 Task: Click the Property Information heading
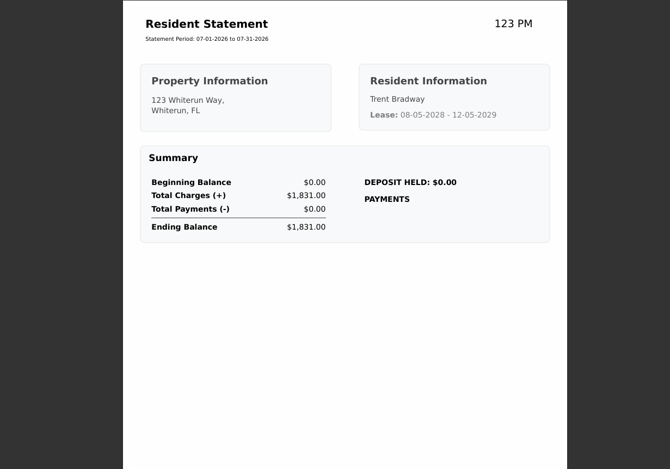[209, 81]
